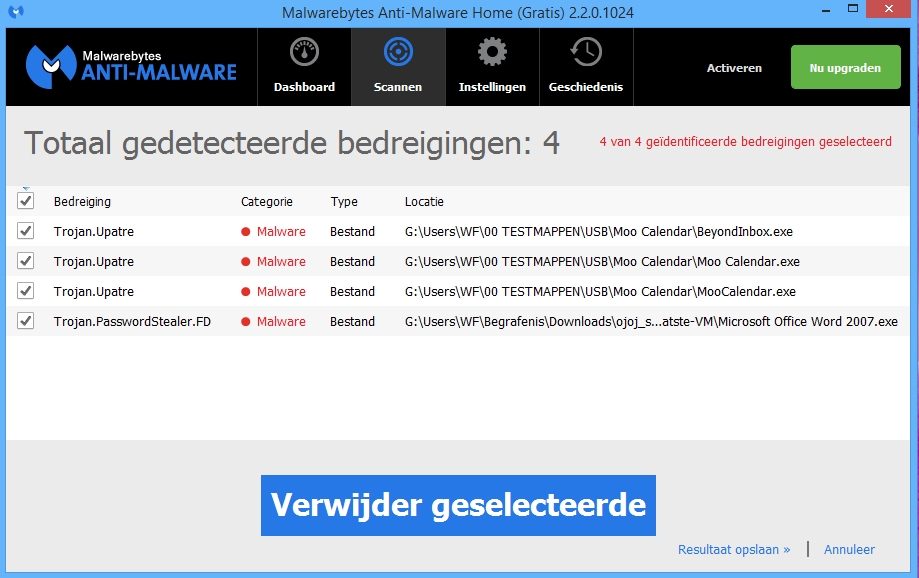Click the red Malware dot for Moo Calendar.exe
The image size is (919, 578).
coord(246,261)
